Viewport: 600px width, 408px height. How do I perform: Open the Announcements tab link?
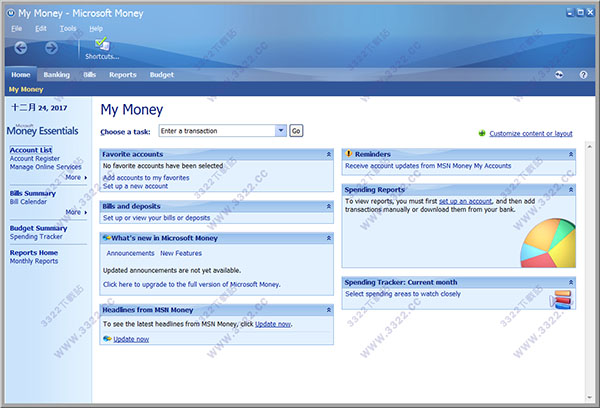[x=130, y=253]
